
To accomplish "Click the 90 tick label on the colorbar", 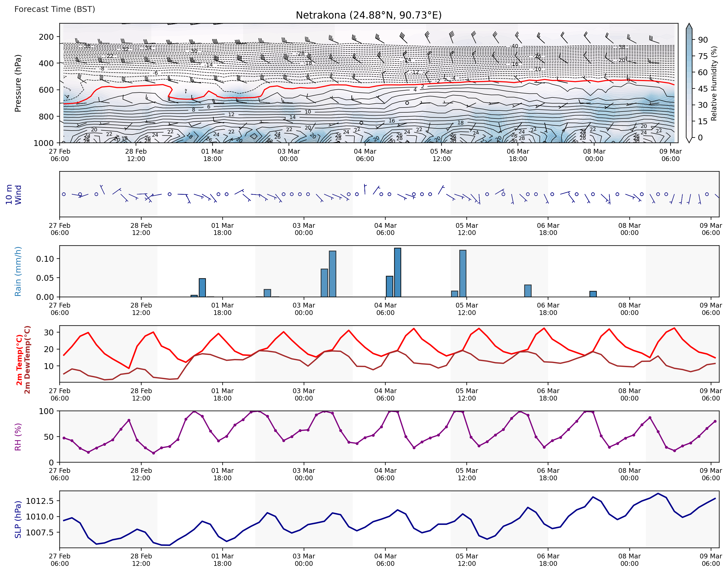I will coord(703,40).
